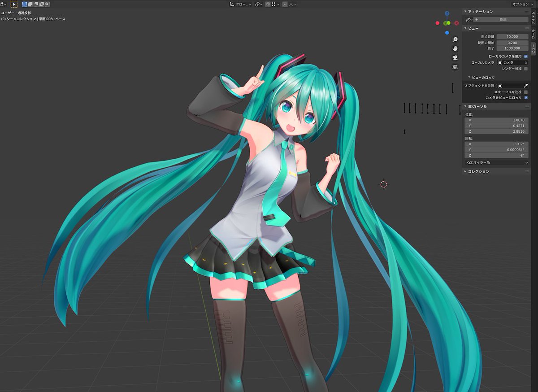Choose the 'set new selection' mode icon
This screenshot has height=392, width=538.
25,4
